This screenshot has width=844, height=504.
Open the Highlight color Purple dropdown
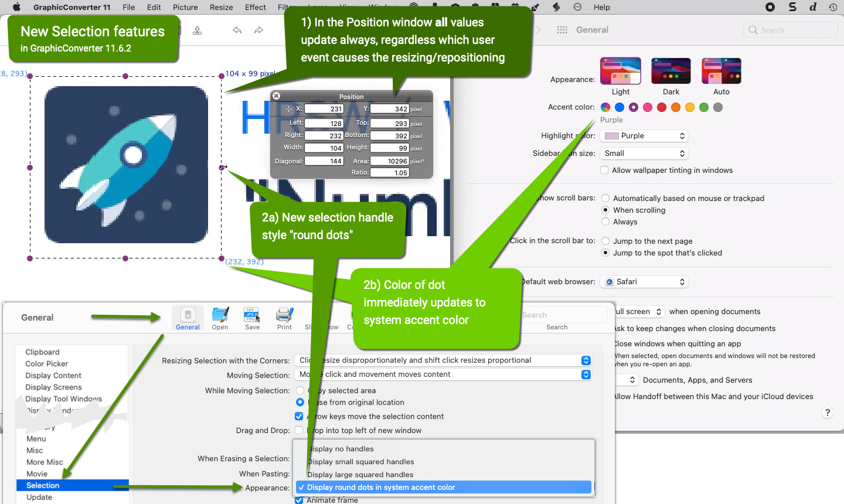pos(644,135)
